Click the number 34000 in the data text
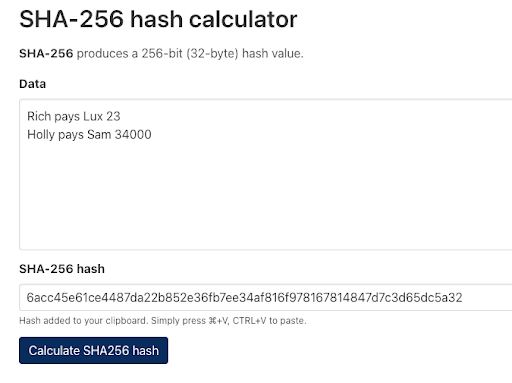 click(133, 135)
